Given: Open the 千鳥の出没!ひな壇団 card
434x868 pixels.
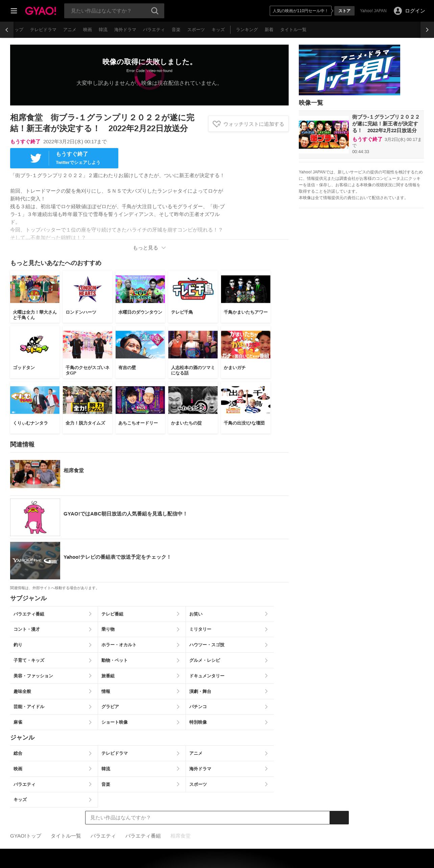Looking at the screenshot, I should [246, 407].
